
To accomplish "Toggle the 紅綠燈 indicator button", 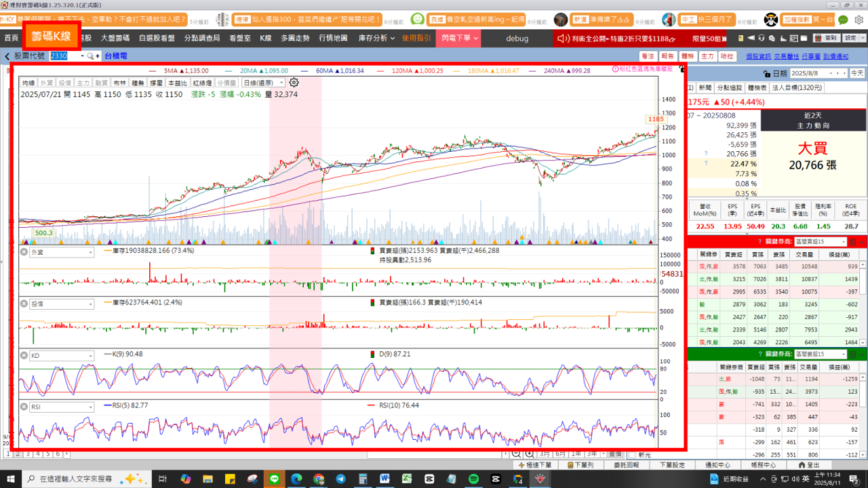I will pos(202,83).
